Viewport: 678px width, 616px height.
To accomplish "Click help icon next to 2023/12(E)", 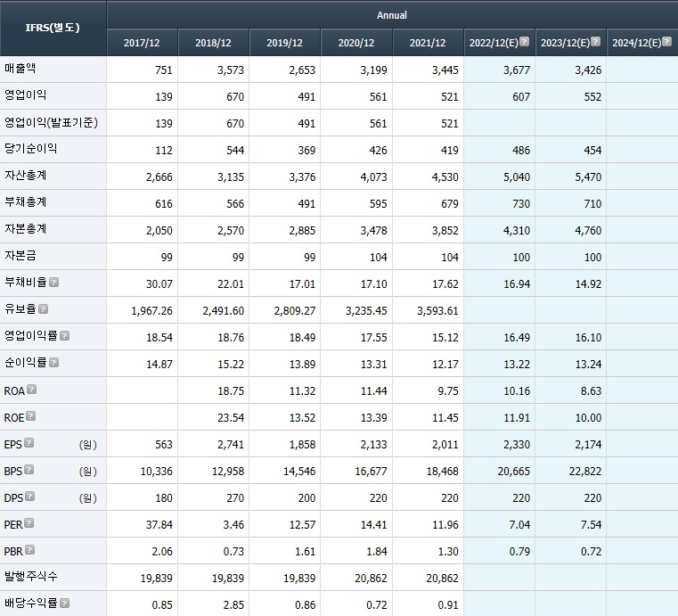I will [595, 42].
